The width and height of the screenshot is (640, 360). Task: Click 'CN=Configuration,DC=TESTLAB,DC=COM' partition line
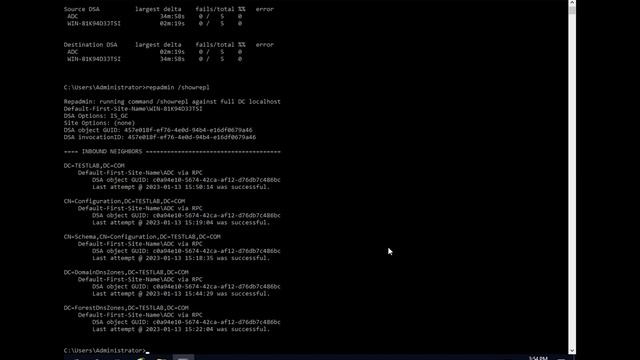(124, 201)
